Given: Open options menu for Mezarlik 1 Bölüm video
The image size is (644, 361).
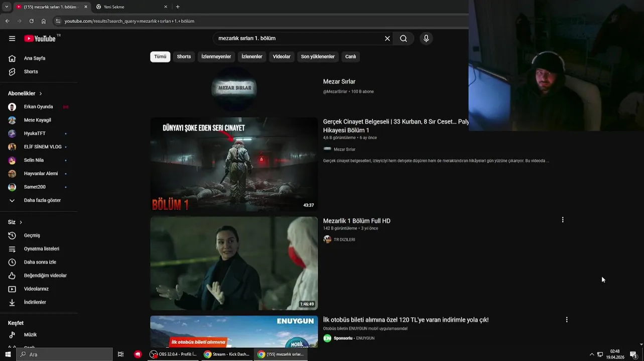Looking at the screenshot, I should [x=563, y=220].
